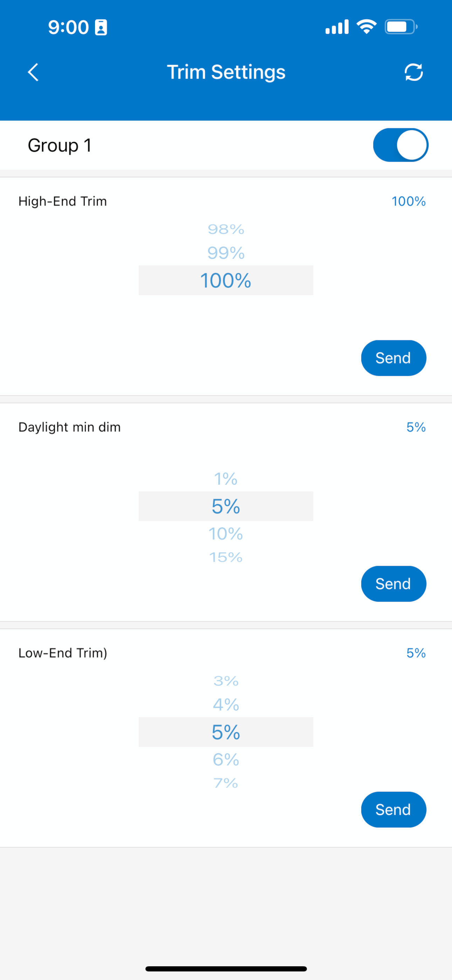Screen dimensions: 452x980
Task: Toggle the Group 1 switch
Action: (400, 145)
